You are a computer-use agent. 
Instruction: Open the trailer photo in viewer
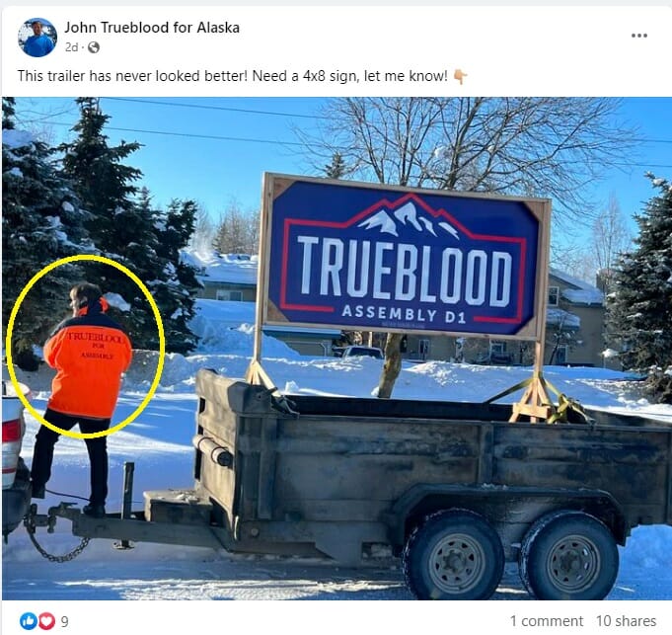click(336, 349)
